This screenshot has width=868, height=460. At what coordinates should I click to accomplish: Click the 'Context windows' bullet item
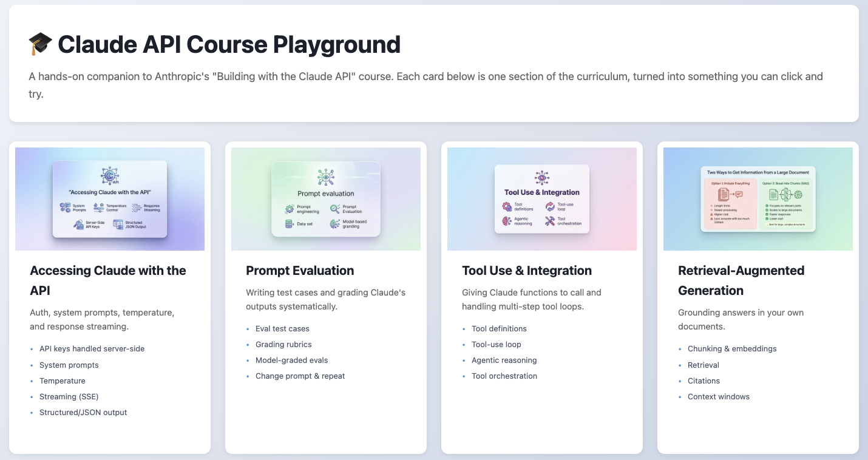pos(719,397)
